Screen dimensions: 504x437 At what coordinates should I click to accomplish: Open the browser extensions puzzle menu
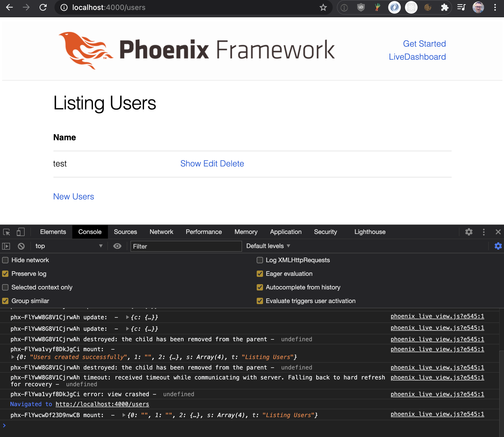tap(445, 7)
